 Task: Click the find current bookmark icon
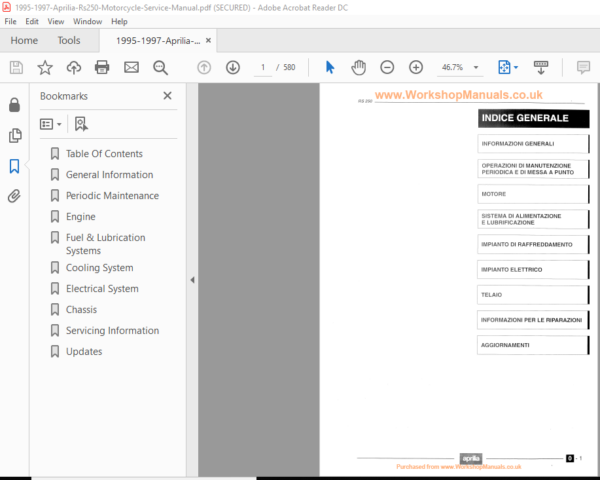pos(81,124)
